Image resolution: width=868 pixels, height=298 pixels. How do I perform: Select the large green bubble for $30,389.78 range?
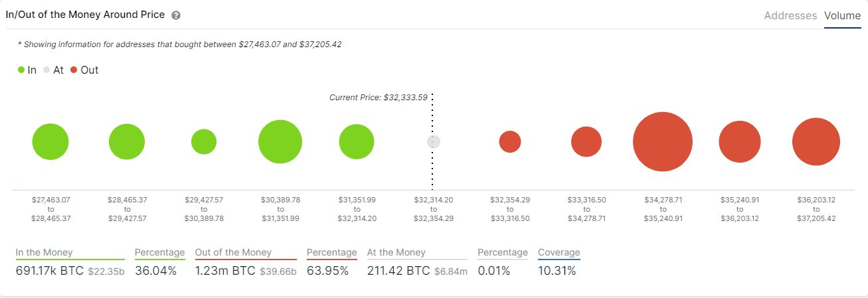tap(280, 141)
